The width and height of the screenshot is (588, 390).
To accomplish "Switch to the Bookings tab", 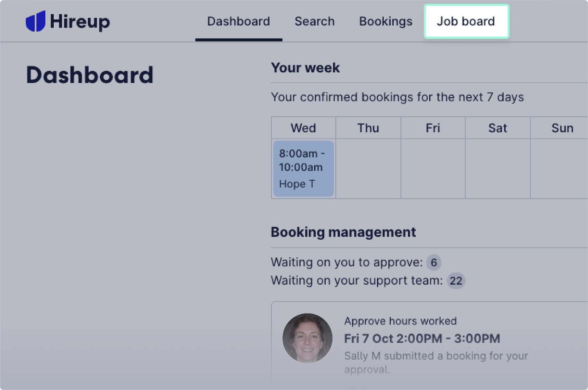I will point(386,21).
